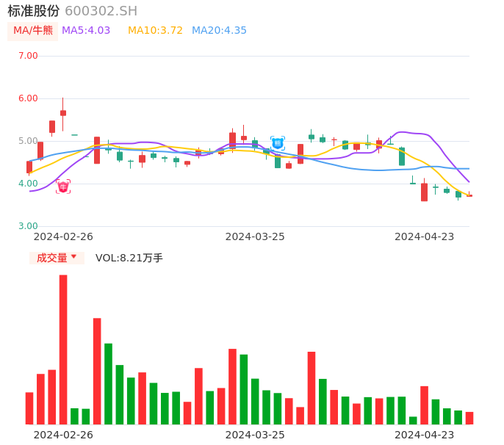Open the MA/牛熊 indicator selector
Image resolution: width=504 pixels, height=445 pixels.
[x=33, y=31]
